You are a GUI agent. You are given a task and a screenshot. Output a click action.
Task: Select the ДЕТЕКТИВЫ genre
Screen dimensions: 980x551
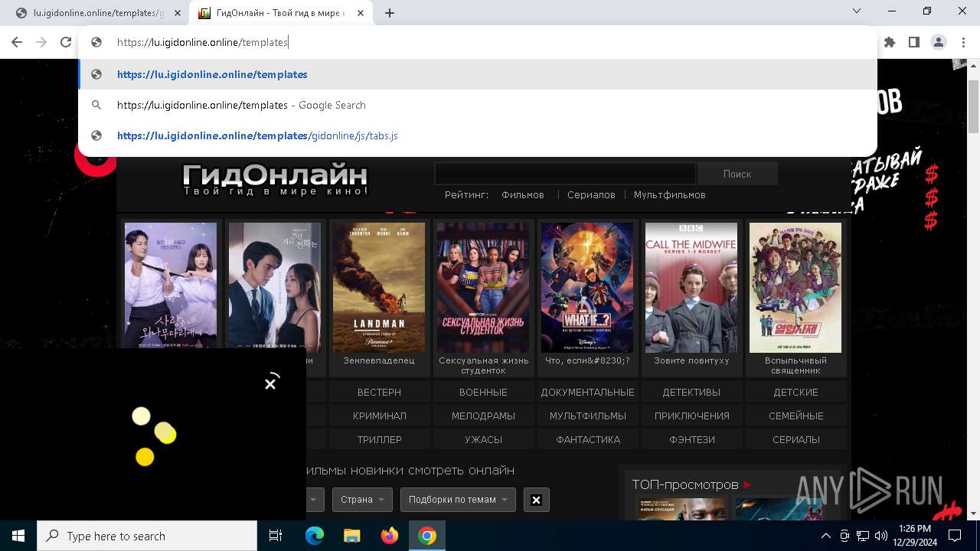tap(691, 392)
